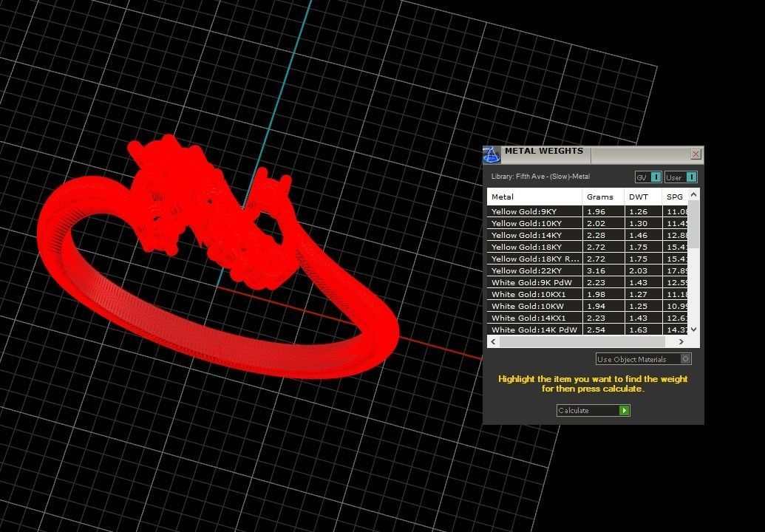Click the left arrow of the horizontal scrollbar
Screen dimensions: 765x532
tap(493, 342)
